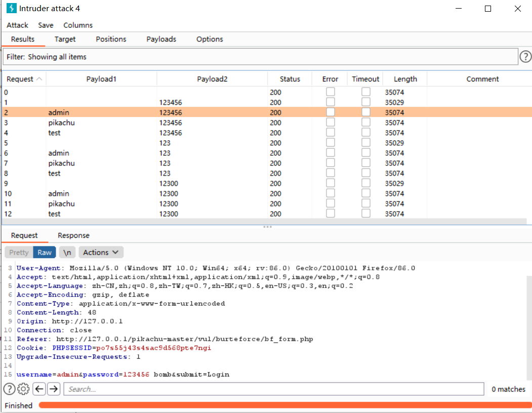The image size is (532, 413).
Task: Expand the Actions dropdown
Action: coord(101,253)
